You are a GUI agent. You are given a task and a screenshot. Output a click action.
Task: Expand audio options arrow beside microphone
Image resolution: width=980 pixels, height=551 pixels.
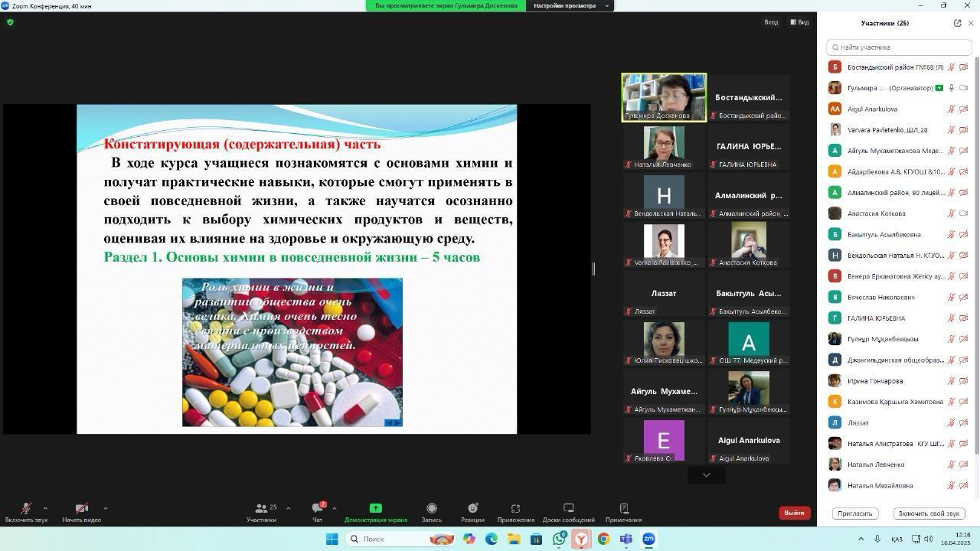[x=45, y=508]
